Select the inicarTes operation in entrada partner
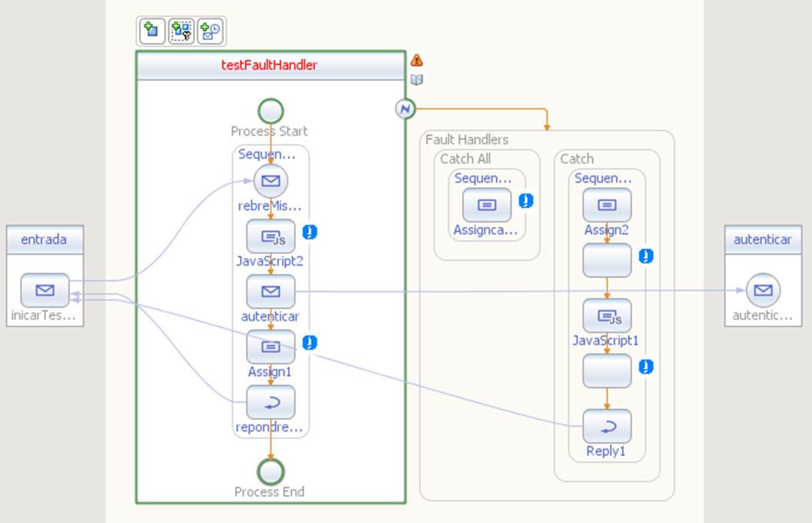 (x=45, y=290)
